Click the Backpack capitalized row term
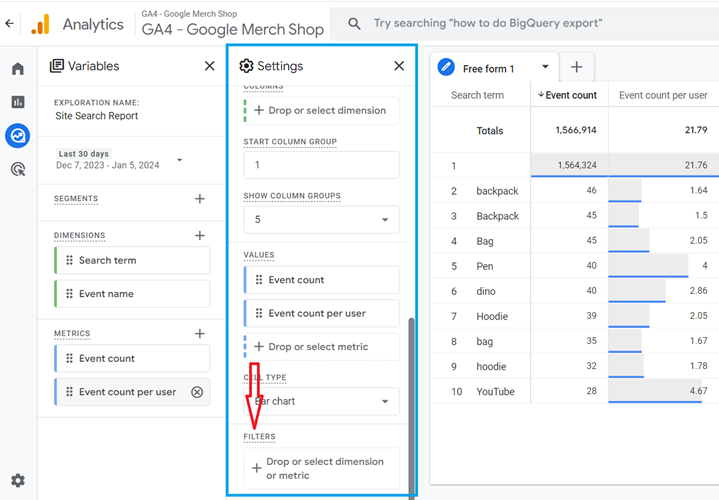Image resolution: width=719 pixels, height=500 pixels. tap(498, 216)
